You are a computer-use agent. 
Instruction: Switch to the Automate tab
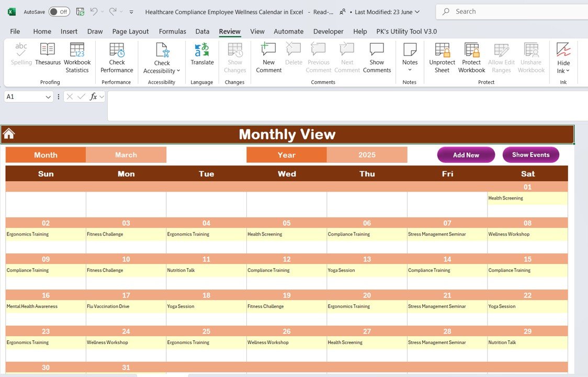click(x=288, y=31)
